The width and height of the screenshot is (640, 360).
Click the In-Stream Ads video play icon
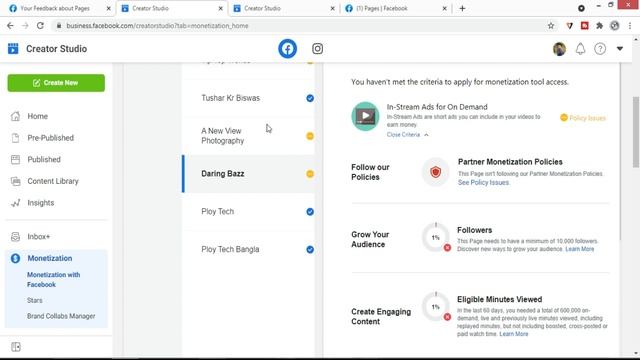(x=365, y=116)
